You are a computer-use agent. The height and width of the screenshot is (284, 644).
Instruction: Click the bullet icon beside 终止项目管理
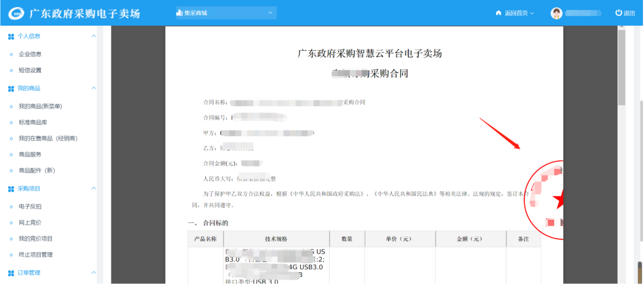click(11, 255)
